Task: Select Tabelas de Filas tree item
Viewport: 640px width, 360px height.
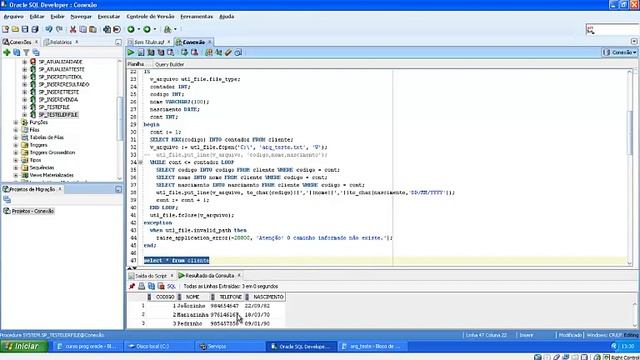Action: click(47, 138)
